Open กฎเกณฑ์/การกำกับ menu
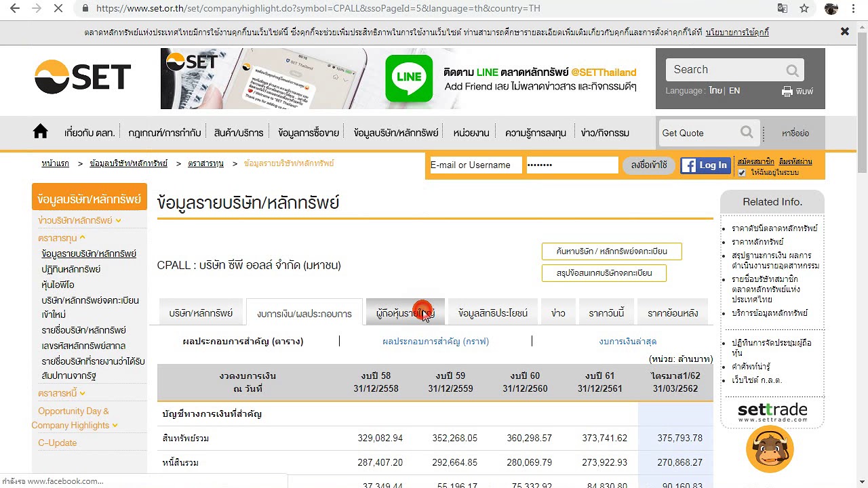This screenshot has width=868, height=488. click(x=165, y=133)
